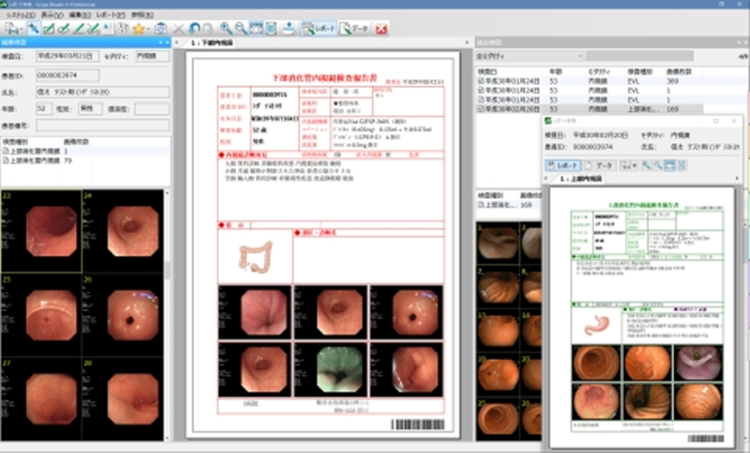Click the download/import tray icon in toolbar
This screenshot has width=750, height=453.
pyautogui.click(x=290, y=29)
